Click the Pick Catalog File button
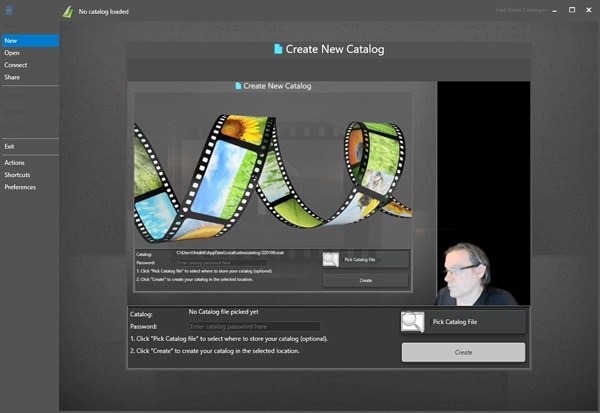600x413 pixels. [x=463, y=322]
